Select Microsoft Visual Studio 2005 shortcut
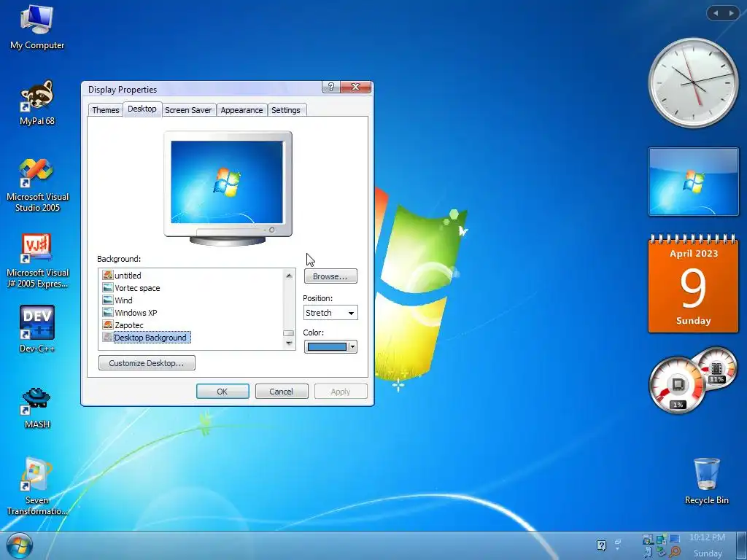 [37, 184]
